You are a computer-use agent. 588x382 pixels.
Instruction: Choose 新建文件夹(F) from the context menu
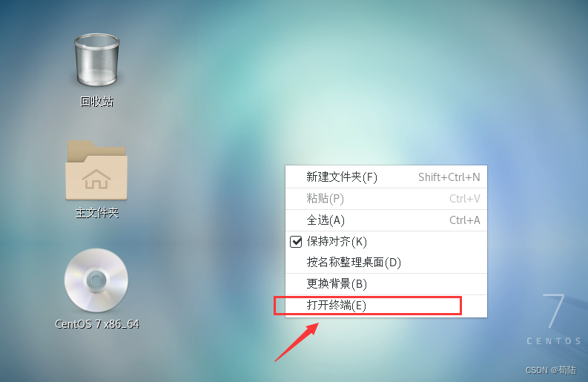coord(386,177)
